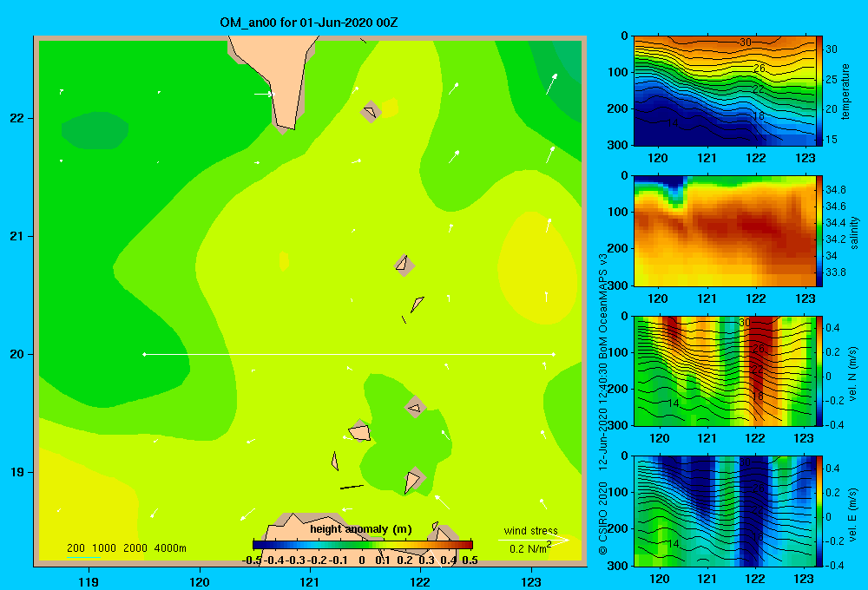Open the northward velocity section panel
The image size is (868, 590).
[x=725, y=371]
